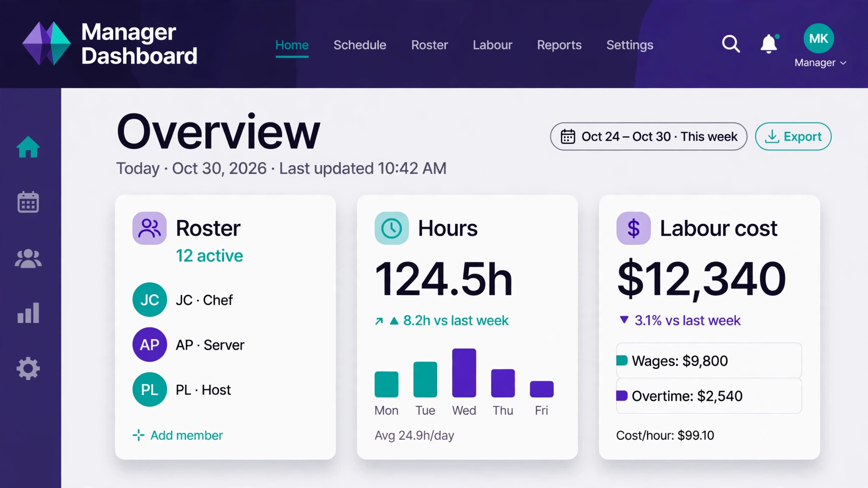Click the Cost/hour: $99.10 text
This screenshot has width=868, height=488.
(665, 435)
